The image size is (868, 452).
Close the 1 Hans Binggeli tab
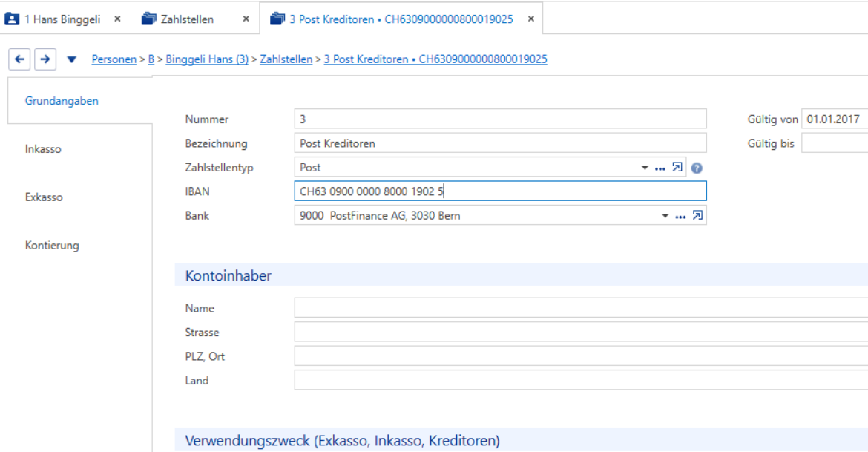pyautogui.click(x=117, y=19)
